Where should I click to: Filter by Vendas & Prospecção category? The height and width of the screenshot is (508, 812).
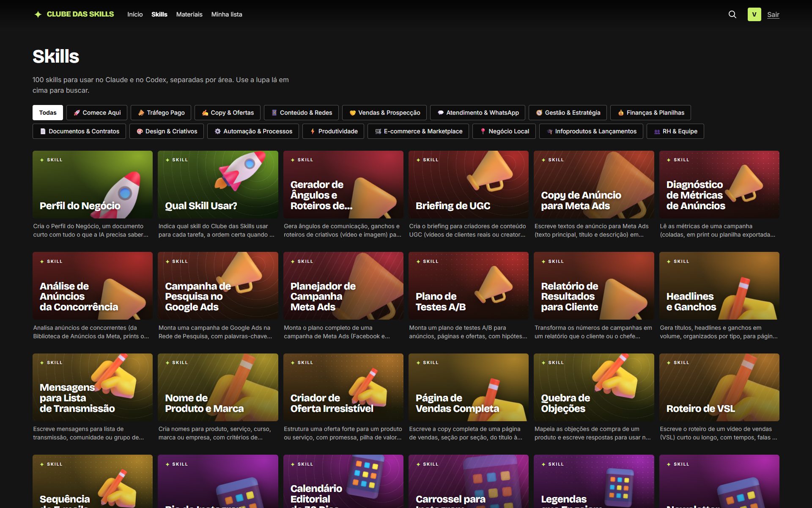[384, 113]
